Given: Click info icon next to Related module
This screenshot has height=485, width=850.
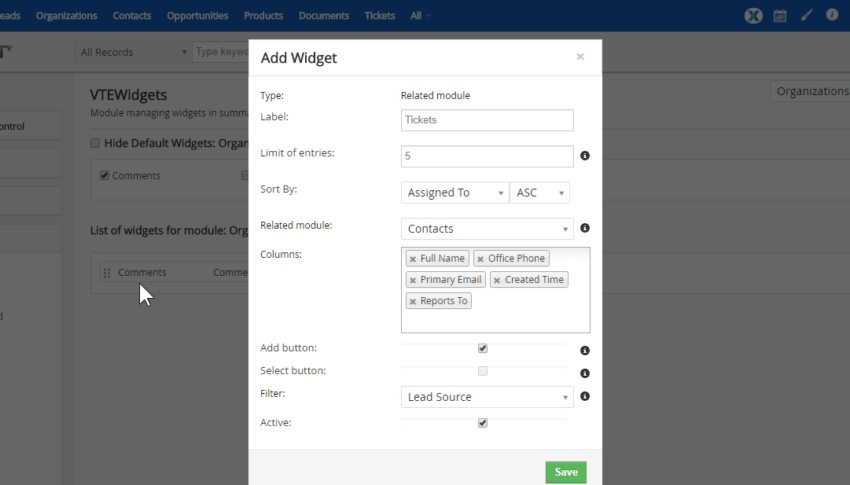Looking at the screenshot, I should [x=585, y=228].
